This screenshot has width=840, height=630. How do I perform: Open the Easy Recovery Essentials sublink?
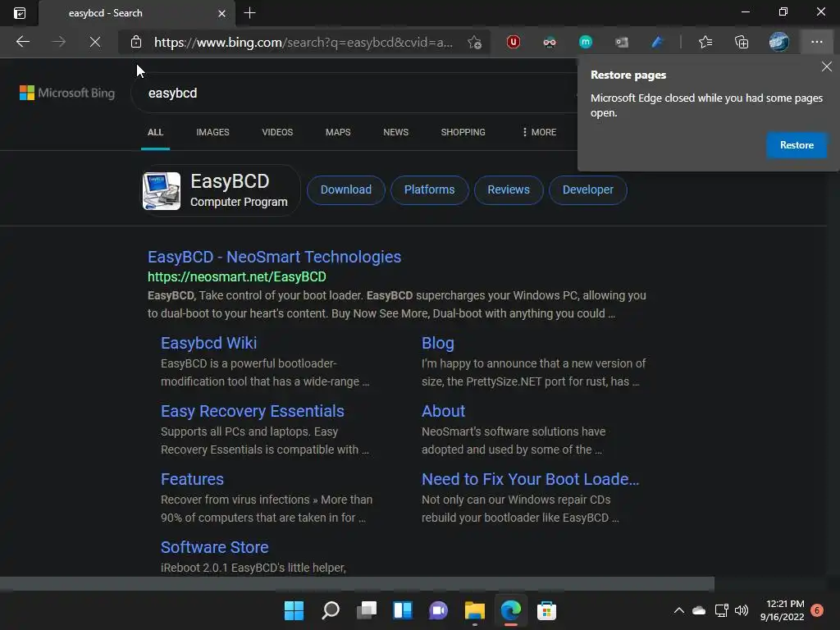tap(253, 411)
